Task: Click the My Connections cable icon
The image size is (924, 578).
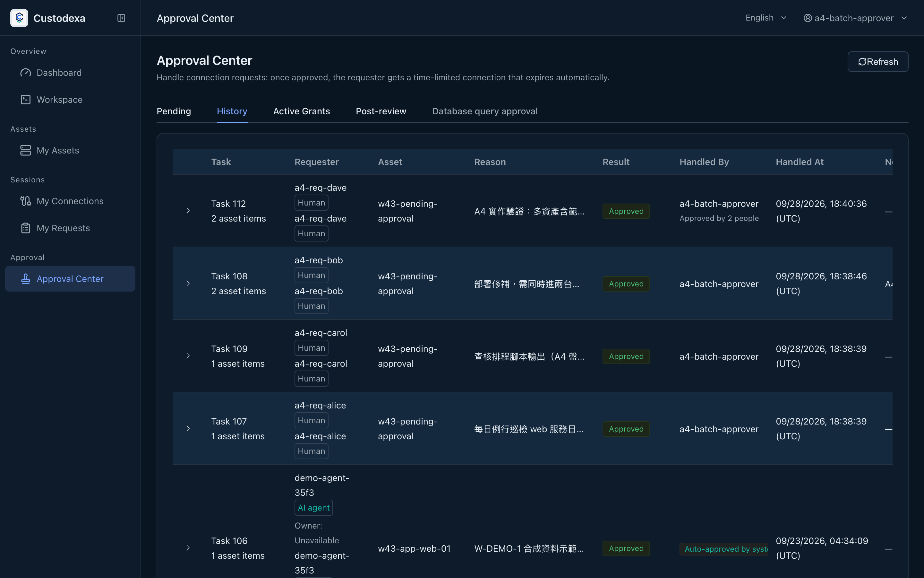Action: (26, 201)
